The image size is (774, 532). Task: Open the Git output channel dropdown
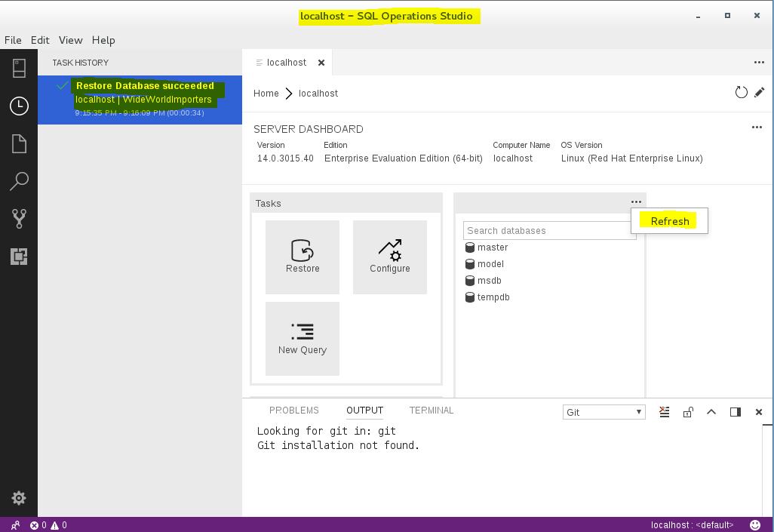[604, 412]
